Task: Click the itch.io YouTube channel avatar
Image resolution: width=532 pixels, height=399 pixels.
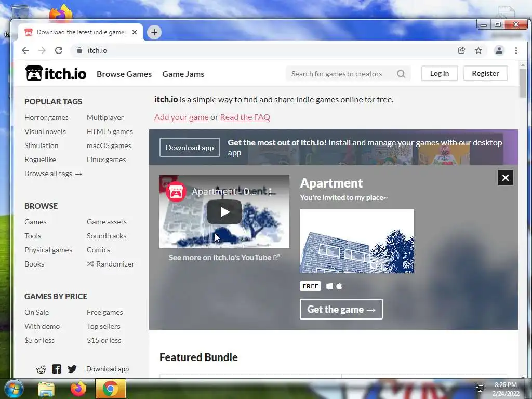Action: pos(176,192)
